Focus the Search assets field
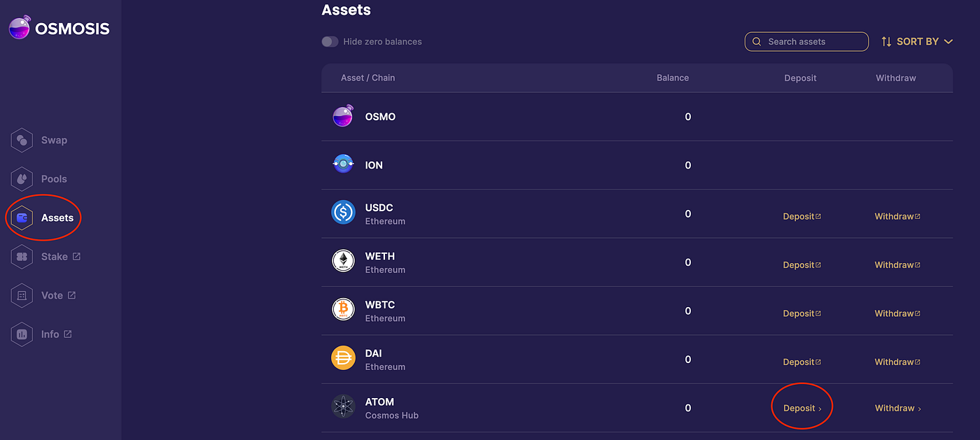This screenshot has height=440, width=980. (x=806, y=42)
